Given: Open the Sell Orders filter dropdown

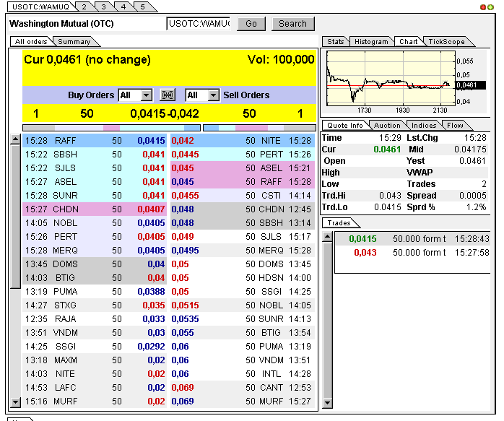Looking at the screenshot, I should click(213, 95).
